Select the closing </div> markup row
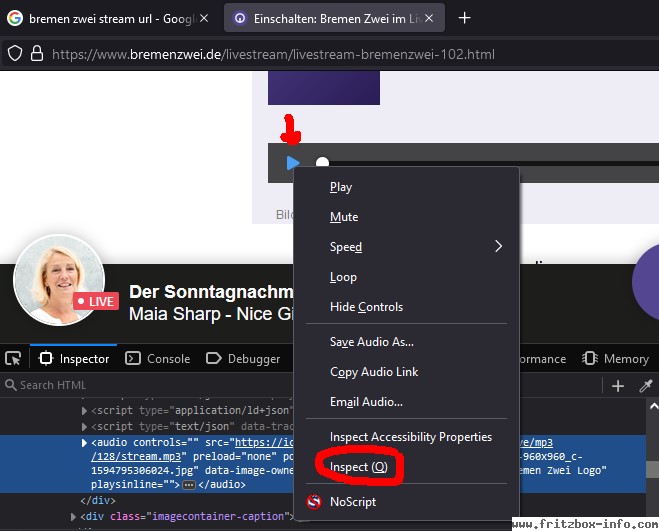The width and height of the screenshot is (659, 531). click(98, 500)
